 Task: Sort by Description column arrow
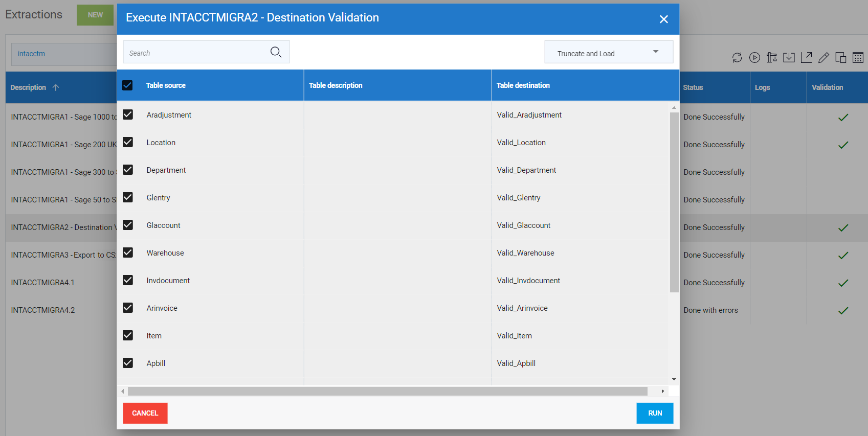point(56,87)
